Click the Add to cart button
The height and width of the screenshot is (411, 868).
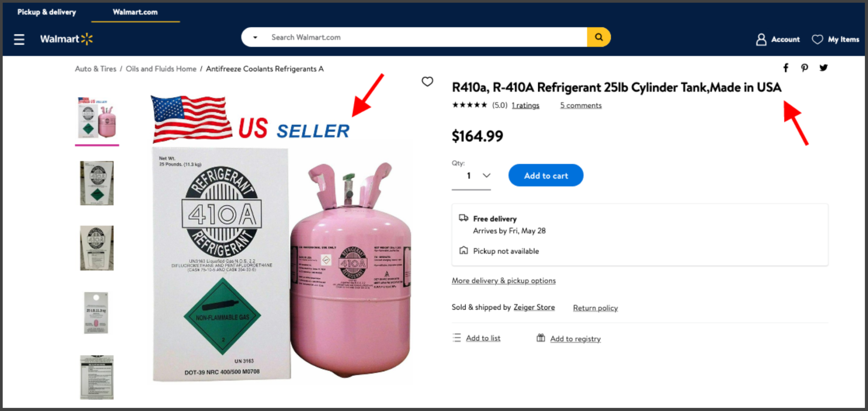546,176
